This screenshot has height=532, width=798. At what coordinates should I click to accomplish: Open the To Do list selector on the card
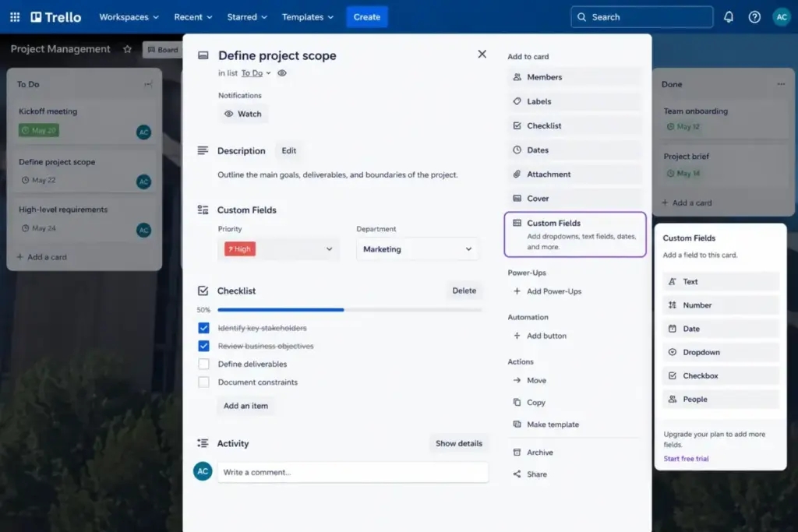pos(256,73)
